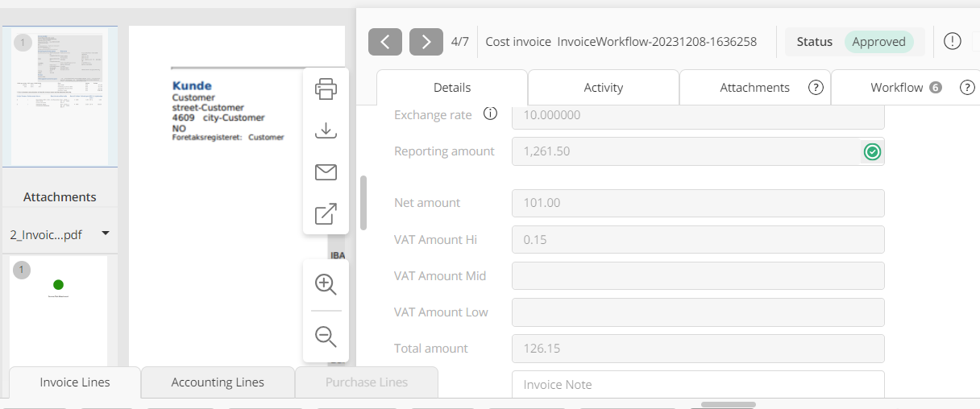Viewport: 980px width, 409px height.
Task: Email the invoice document
Action: [x=326, y=172]
